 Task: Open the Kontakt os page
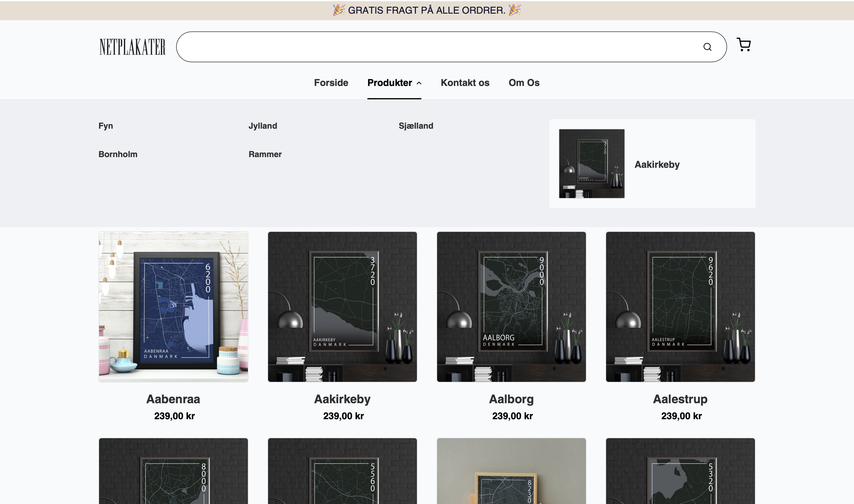[465, 83]
